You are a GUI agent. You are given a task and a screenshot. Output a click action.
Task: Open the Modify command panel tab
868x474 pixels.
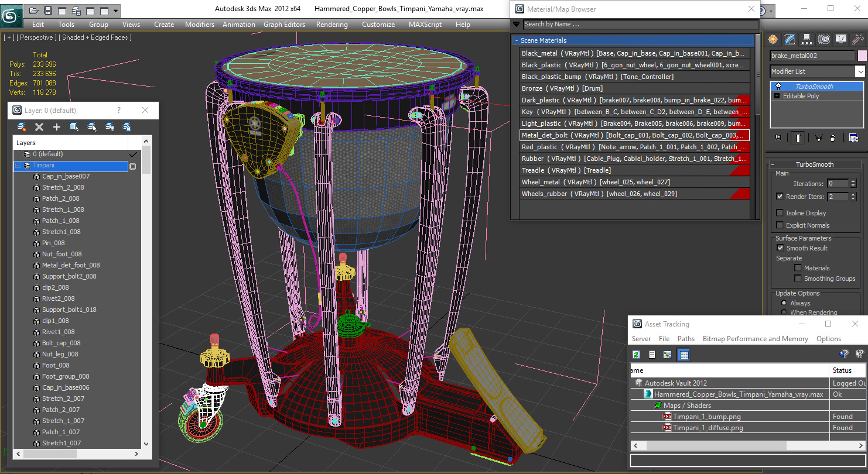(790, 39)
